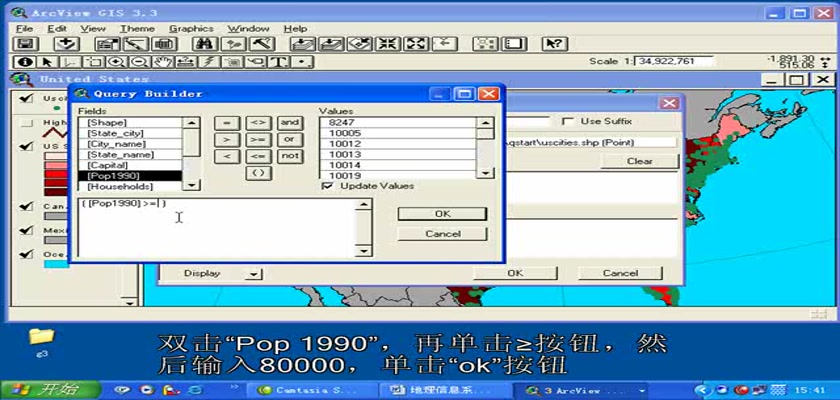This screenshot has height=400, width=840.
Task: Click the Query Builder hammer icon
Action: tap(261, 44)
